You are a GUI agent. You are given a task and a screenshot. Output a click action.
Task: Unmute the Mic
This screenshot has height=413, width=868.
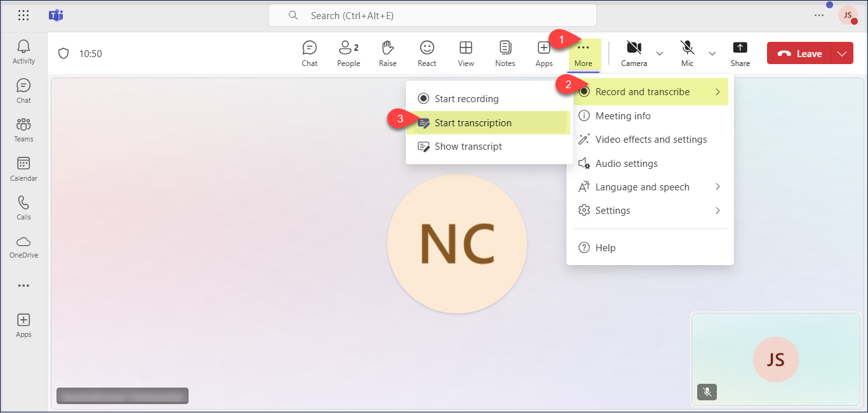687,53
